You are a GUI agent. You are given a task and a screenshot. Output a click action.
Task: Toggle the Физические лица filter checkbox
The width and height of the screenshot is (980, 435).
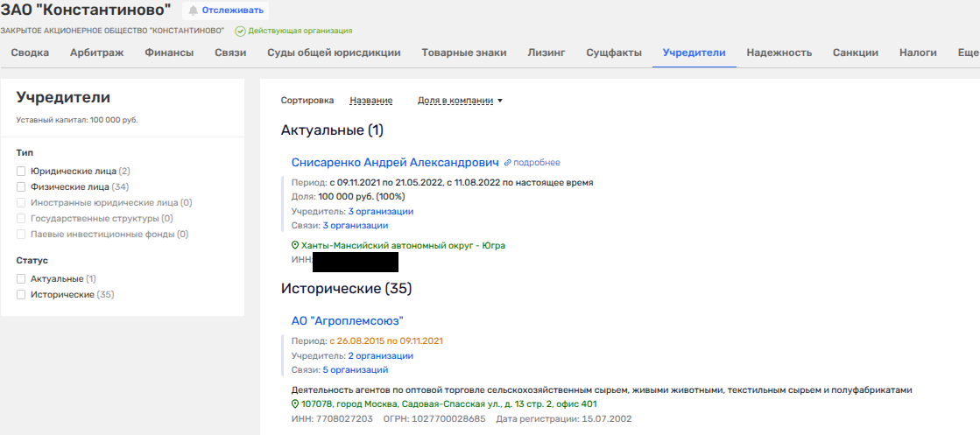22,187
